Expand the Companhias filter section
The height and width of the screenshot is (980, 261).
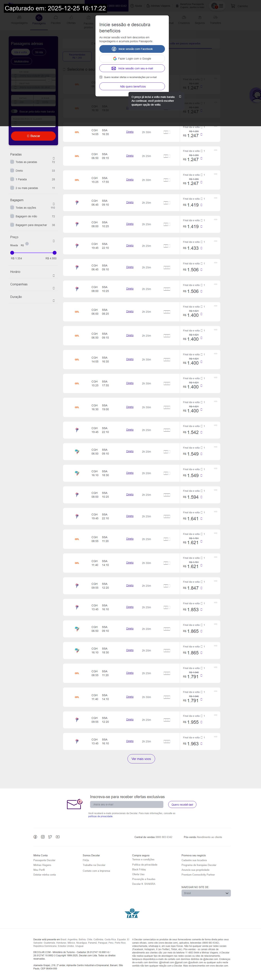point(53,288)
